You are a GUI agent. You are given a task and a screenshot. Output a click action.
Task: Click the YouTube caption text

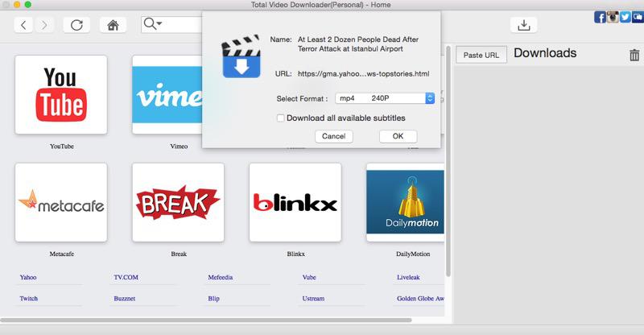[62, 147]
